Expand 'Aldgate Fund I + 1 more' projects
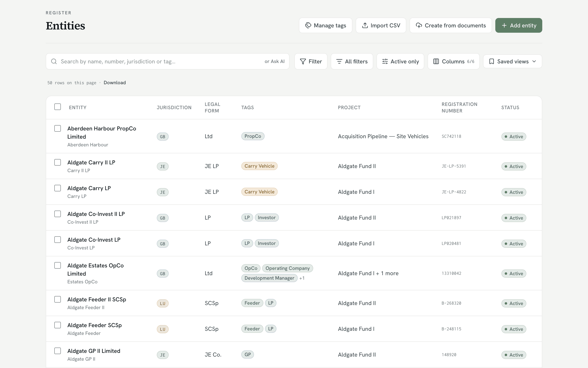Screen dimensions: 588x368 point(368,273)
